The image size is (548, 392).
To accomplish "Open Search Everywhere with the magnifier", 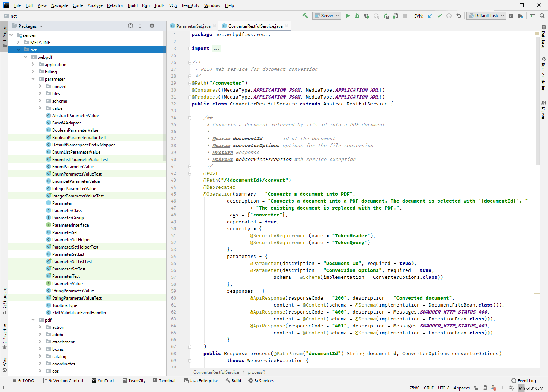I will click(x=541, y=15).
